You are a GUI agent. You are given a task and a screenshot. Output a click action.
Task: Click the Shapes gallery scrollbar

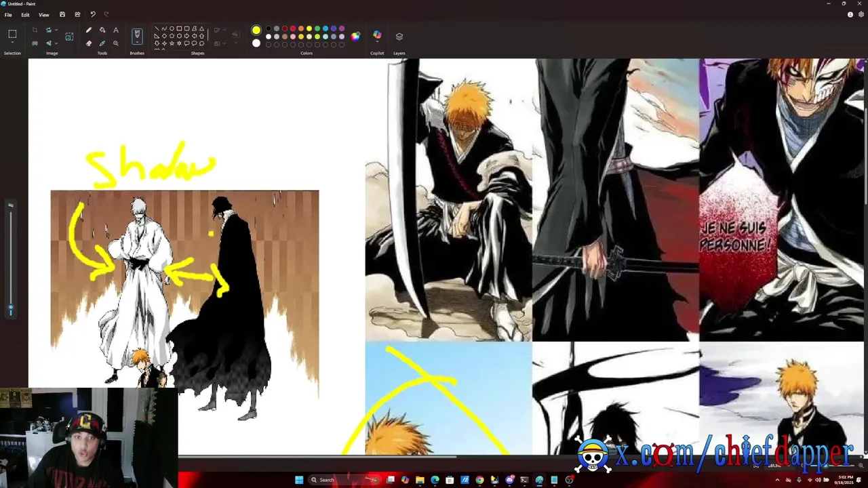pos(208,35)
